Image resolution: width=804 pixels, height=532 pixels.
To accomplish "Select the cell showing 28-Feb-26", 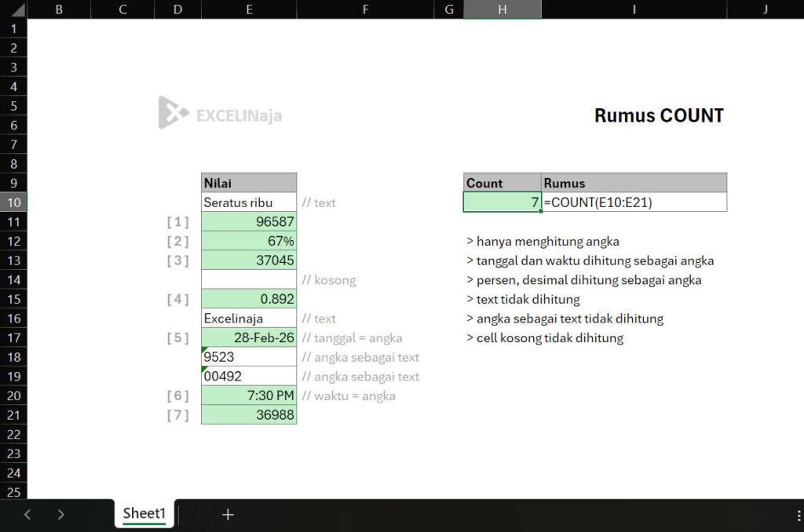I will [249, 337].
